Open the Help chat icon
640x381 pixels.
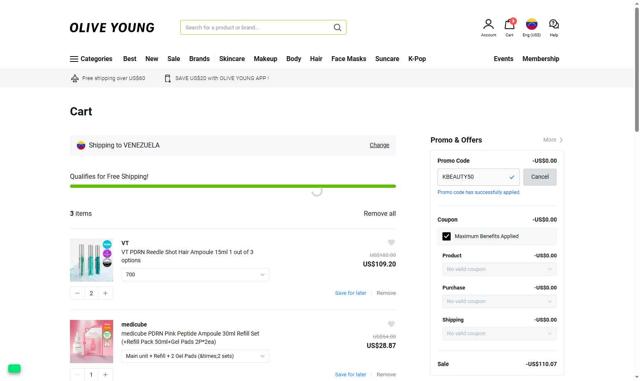pyautogui.click(x=553, y=27)
